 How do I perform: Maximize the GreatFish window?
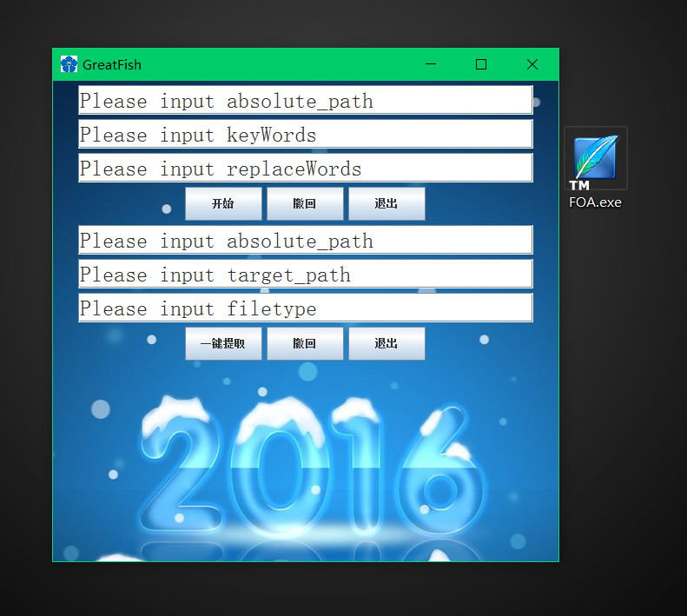pos(481,64)
